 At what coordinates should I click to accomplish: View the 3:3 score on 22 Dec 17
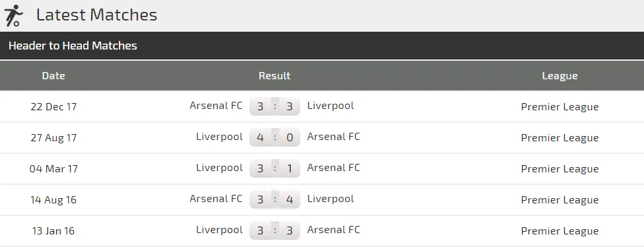click(x=274, y=106)
